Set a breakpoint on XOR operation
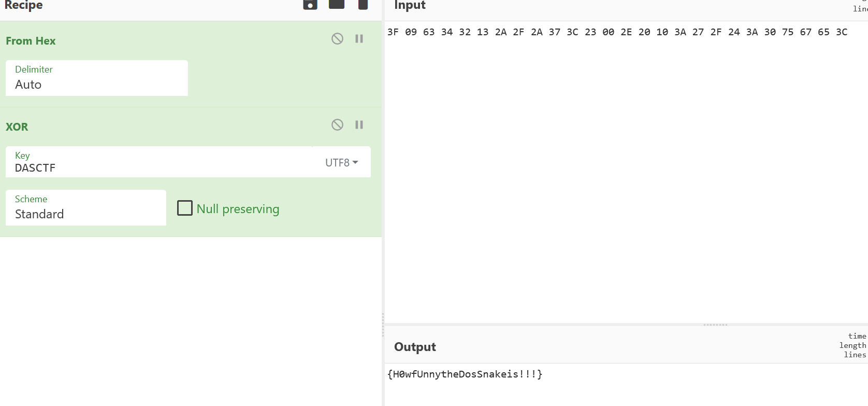Viewport: 868px width, 406px height. coord(359,125)
